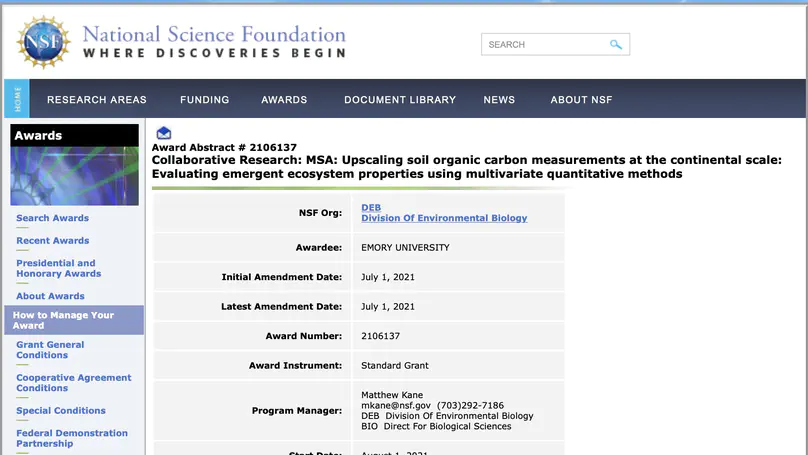Click the National Science Foundation title text
808x455 pixels.
214,35
